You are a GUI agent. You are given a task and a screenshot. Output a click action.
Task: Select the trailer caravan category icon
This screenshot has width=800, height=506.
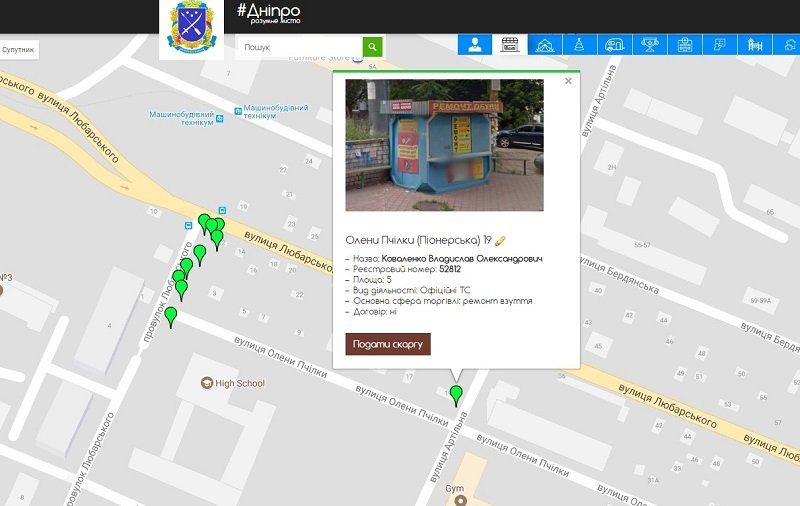tap(614, 45)
